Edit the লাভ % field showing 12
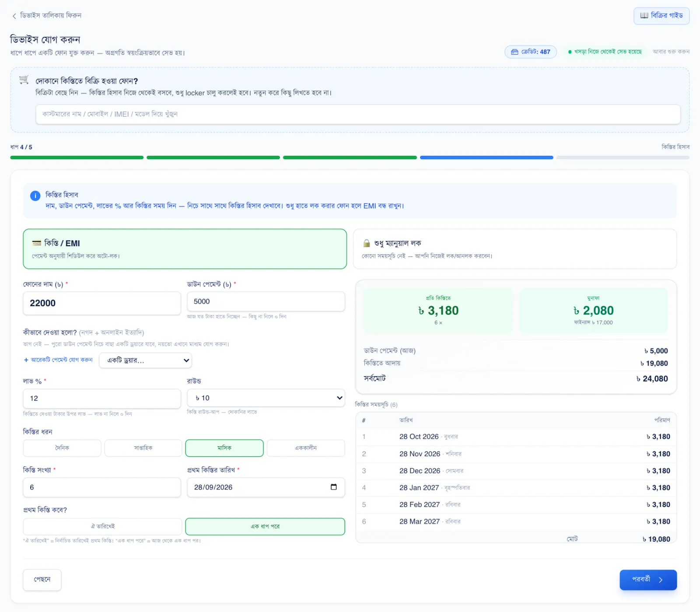 click(x=101, y=399)
